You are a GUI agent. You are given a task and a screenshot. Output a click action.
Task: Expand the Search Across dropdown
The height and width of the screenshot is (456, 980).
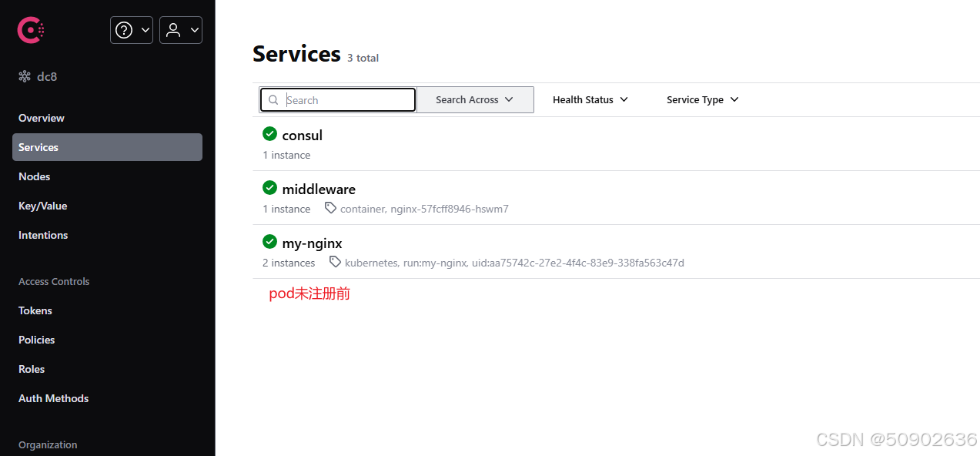[x=475, y=99]
